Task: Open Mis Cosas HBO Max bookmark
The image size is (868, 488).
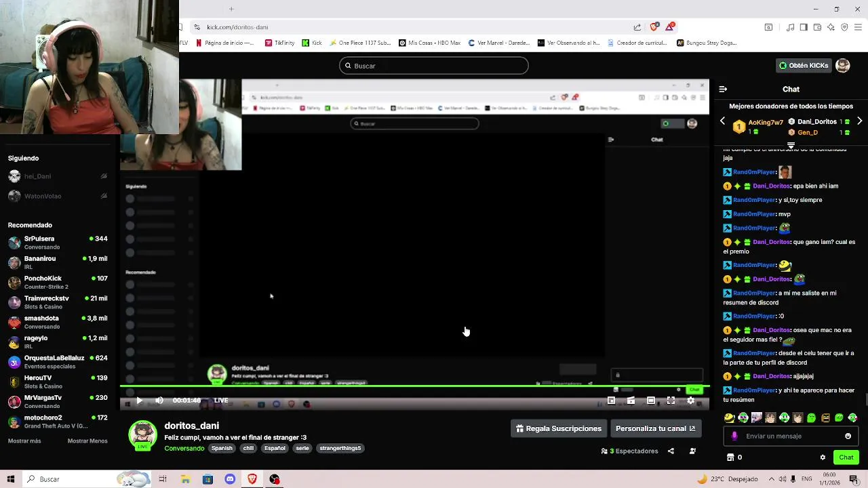Action: pos(429,43)
